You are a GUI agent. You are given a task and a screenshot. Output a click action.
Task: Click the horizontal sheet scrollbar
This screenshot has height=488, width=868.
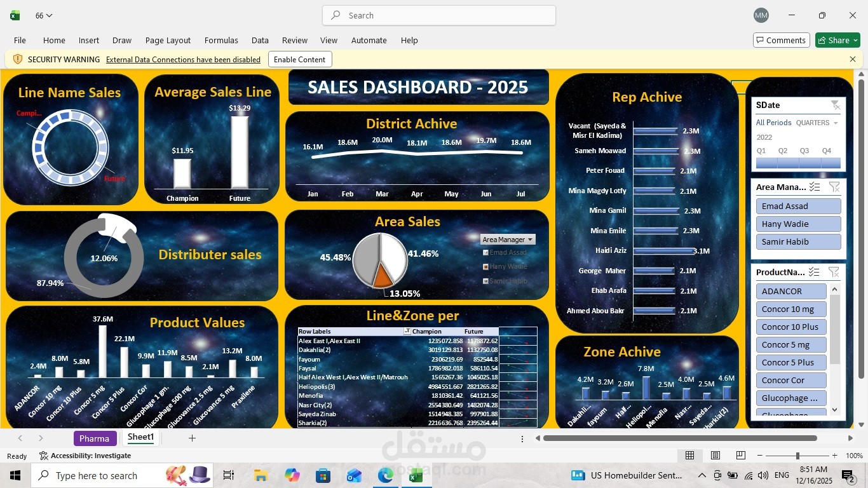[680, 438]
